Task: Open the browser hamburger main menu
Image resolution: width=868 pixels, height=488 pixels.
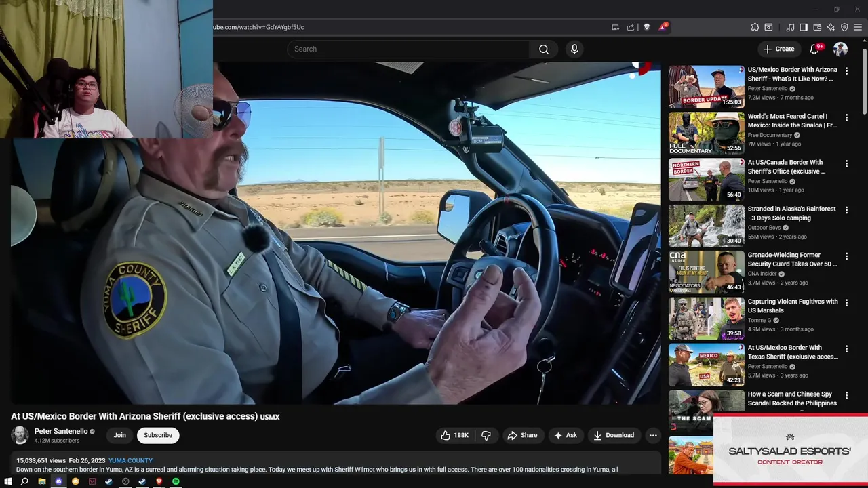Action: pos(858,27)
